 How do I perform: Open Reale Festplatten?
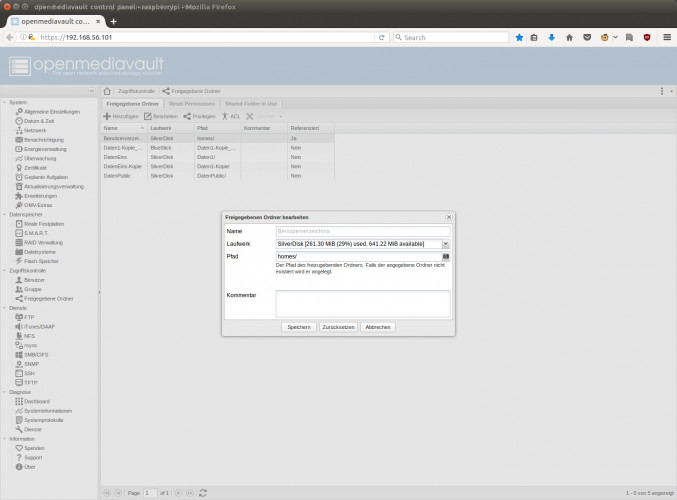point(40,224)
